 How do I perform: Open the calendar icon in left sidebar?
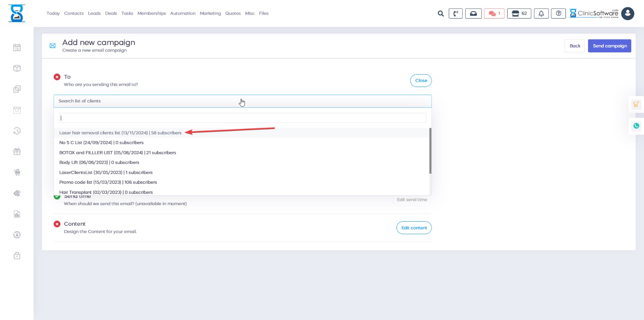click(x=17, y=48)
